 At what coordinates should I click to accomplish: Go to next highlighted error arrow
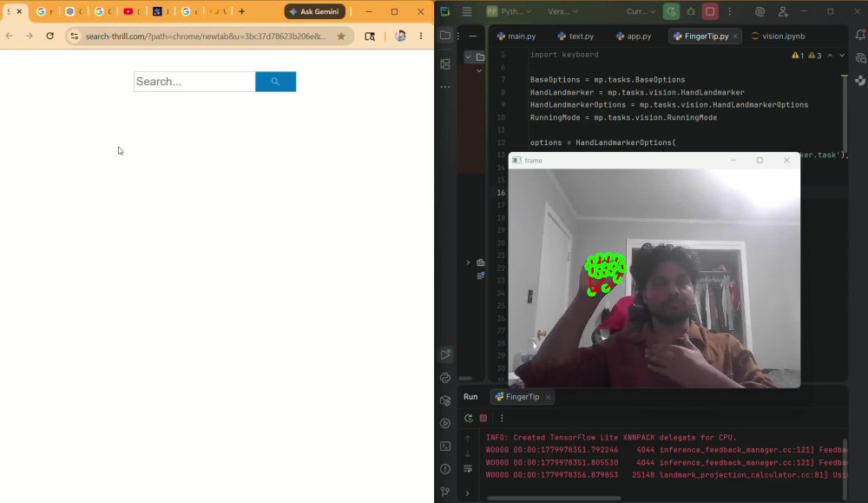[x=842, y=56]
